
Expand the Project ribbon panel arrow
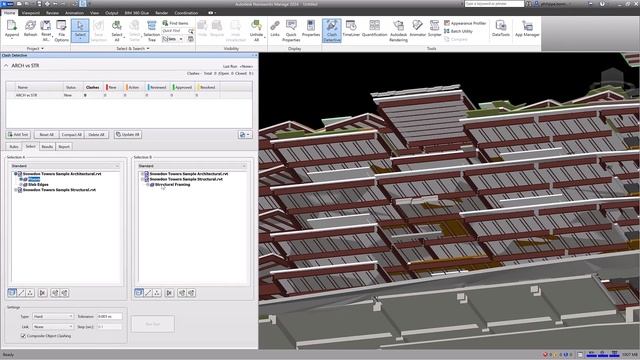pyautogui.click(x=42, y=49)
